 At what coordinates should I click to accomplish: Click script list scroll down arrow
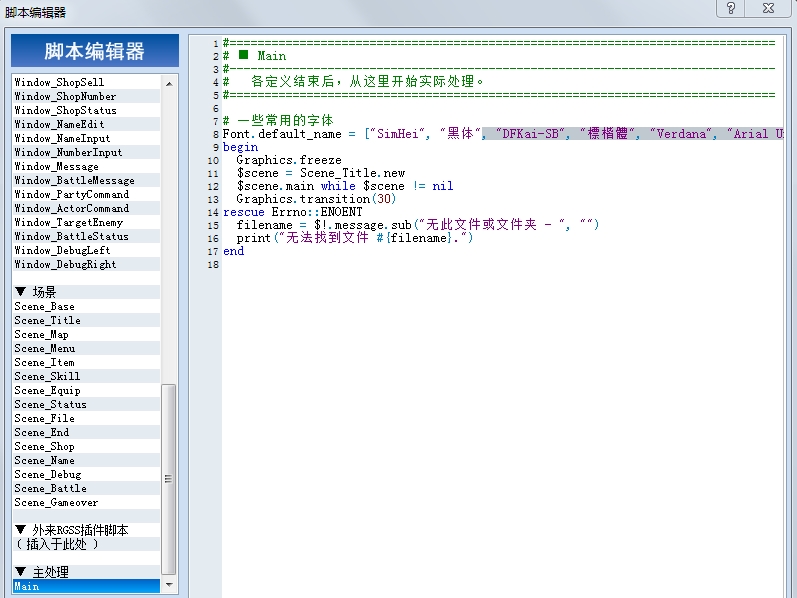169,585
